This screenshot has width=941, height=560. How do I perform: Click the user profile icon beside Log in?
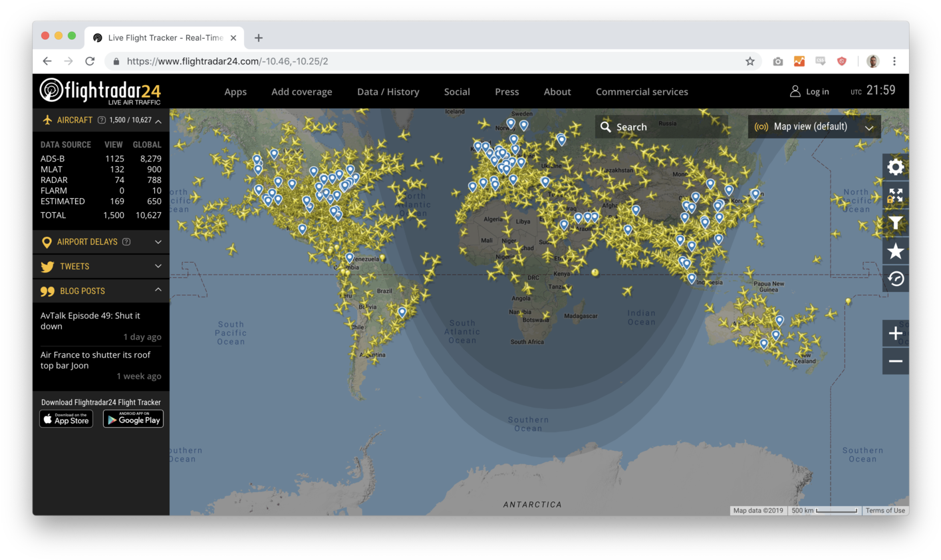795,92
